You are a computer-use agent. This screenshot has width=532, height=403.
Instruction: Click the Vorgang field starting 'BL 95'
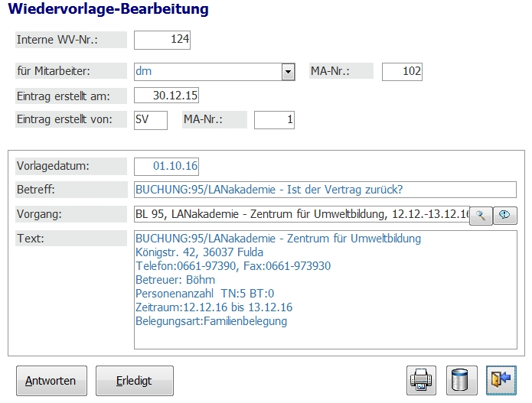(301, 215)
